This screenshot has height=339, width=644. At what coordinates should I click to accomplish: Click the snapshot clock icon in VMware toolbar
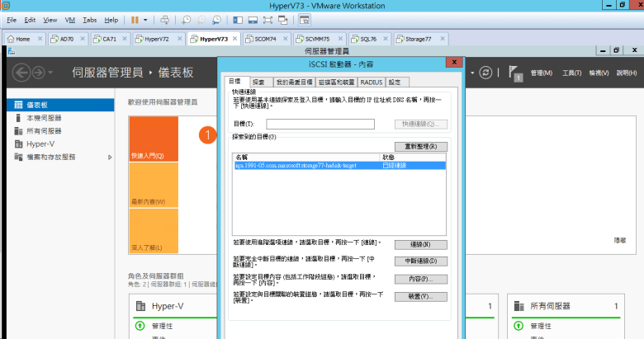click(x=187, y=19)
